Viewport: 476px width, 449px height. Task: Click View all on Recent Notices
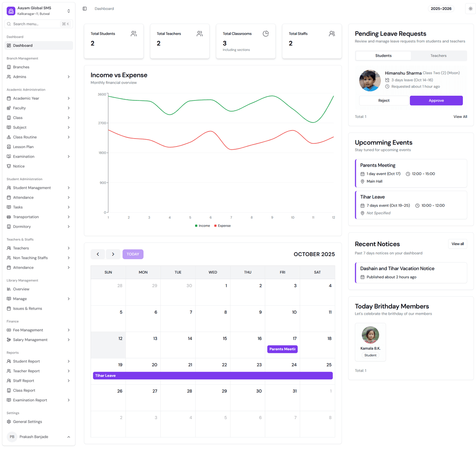457,244
